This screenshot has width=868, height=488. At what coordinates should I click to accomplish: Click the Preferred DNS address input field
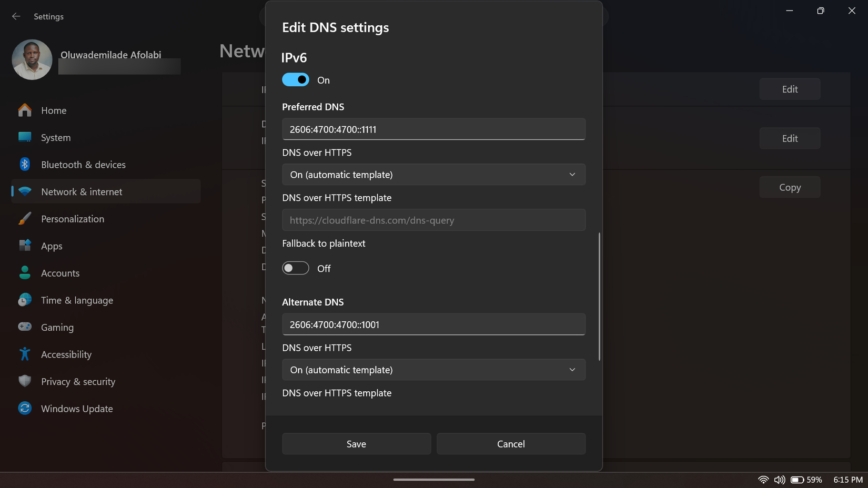tap(433, 129)
